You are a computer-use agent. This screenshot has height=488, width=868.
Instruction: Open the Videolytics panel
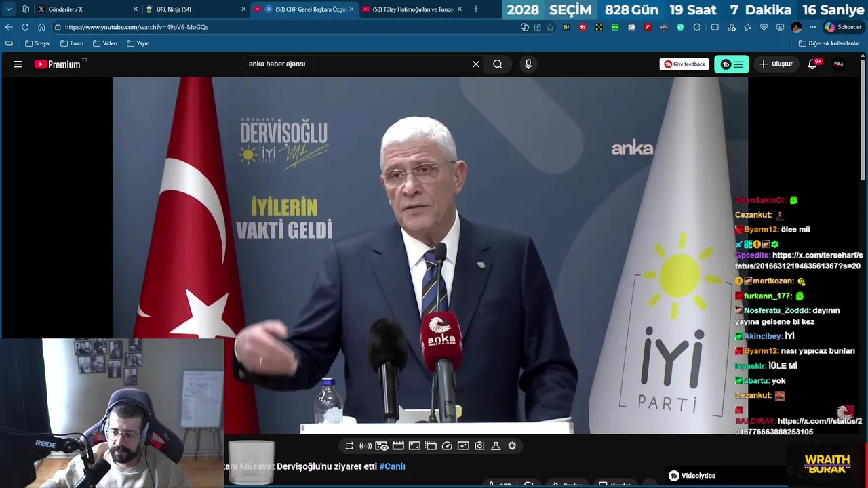click(692, 476)
